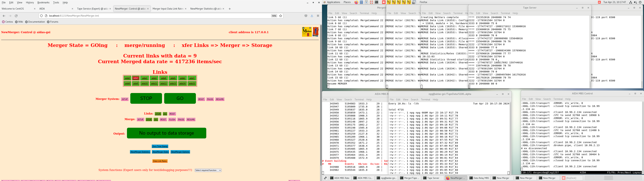Image resolution: width=644 pixels, height=181 pixels.
Task: Open NewMerger Statistics button
Action: pos(140,152)
